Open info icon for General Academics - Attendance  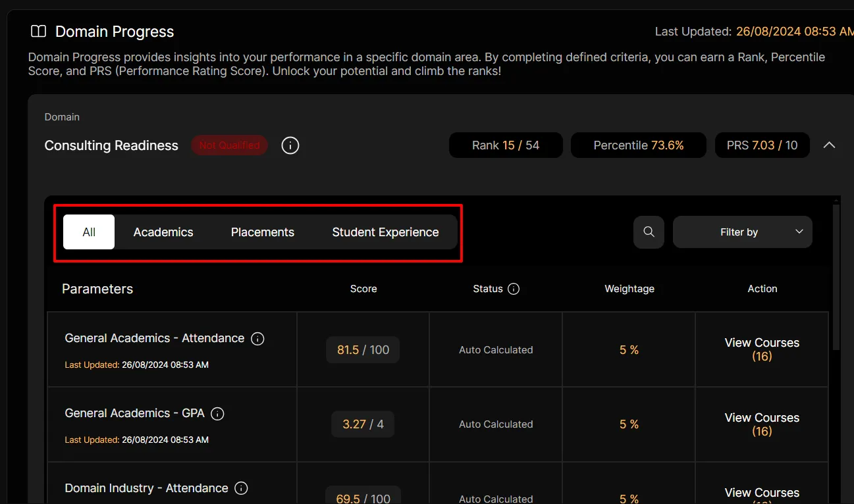click(x=258, y=339)
